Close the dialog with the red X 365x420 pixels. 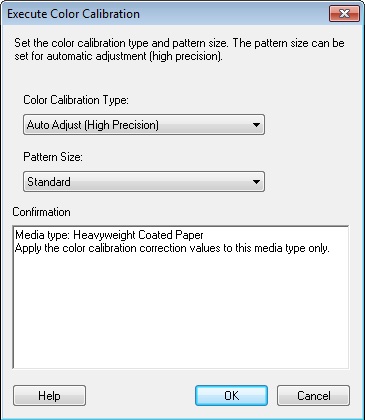coord(344,14)
